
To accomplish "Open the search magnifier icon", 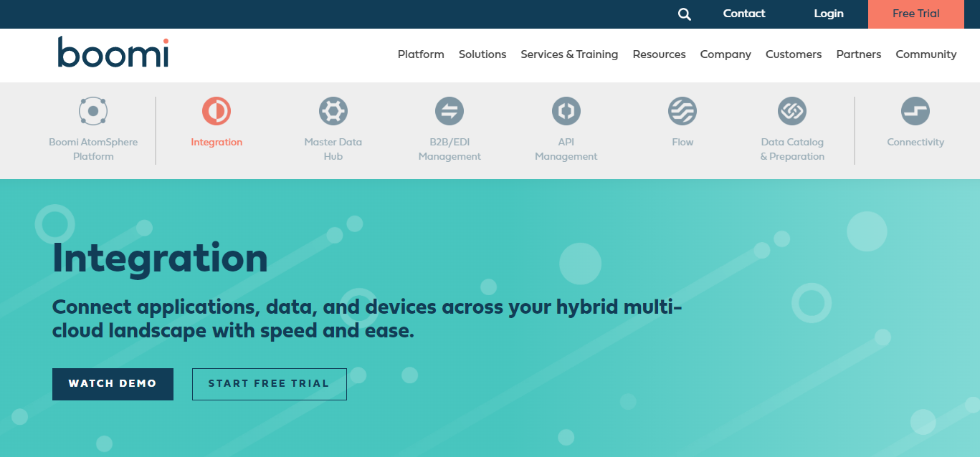I will (684, 14).
